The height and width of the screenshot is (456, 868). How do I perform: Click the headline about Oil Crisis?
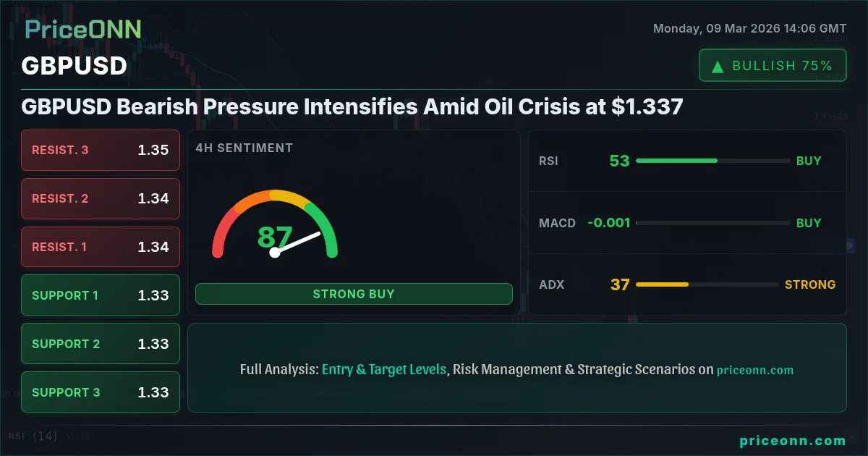point(352,107)
